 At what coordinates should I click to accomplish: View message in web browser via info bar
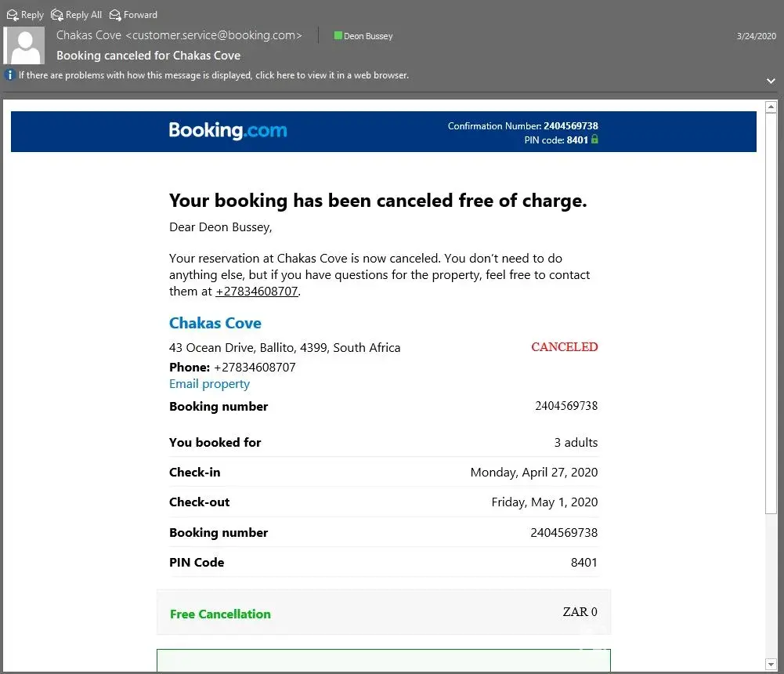213,75
